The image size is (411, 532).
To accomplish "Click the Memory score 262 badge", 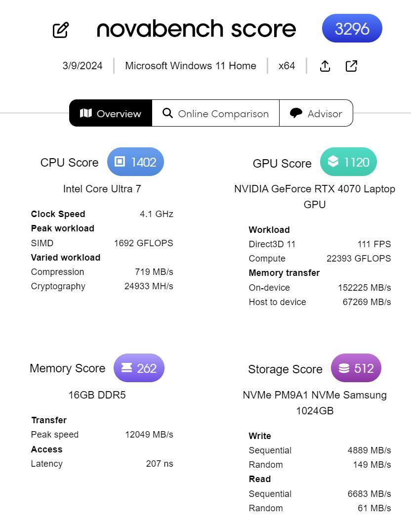I will tap(139, 368).
